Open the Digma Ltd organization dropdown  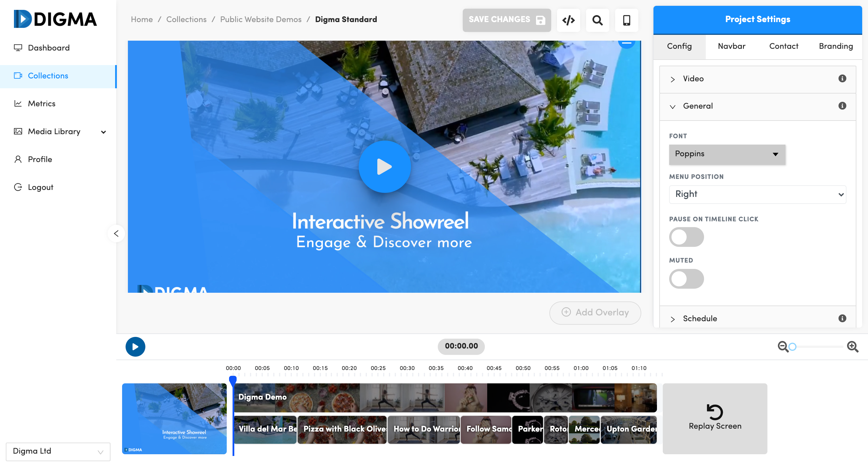[58, 451]
